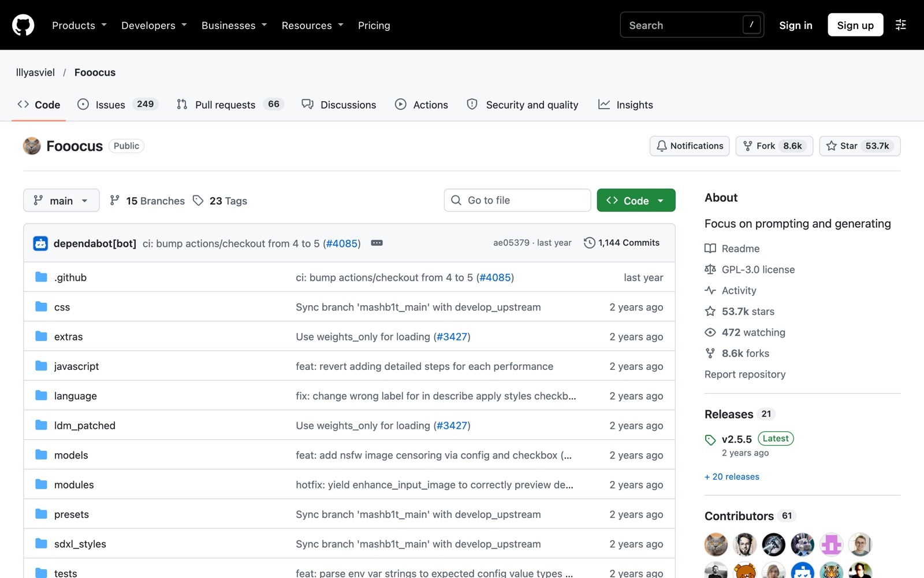Open the Products dropdown menu

pos(79,25)
